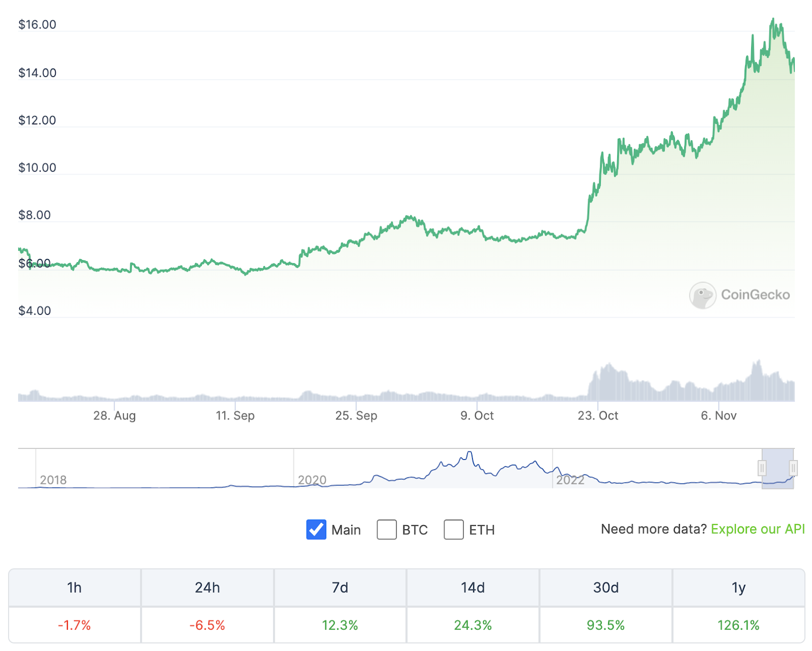
Task: Click the CoinGecko watermark text
Action: coord(755,295)
